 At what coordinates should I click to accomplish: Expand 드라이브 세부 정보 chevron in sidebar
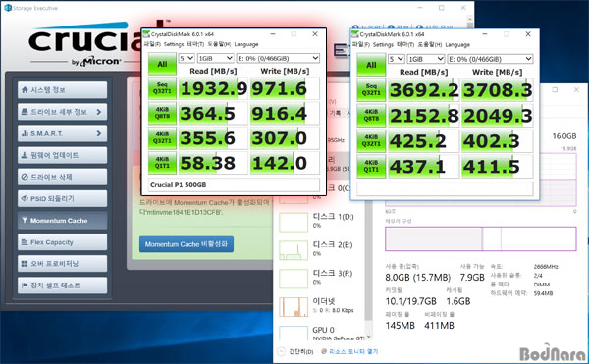tap(99, 112)
